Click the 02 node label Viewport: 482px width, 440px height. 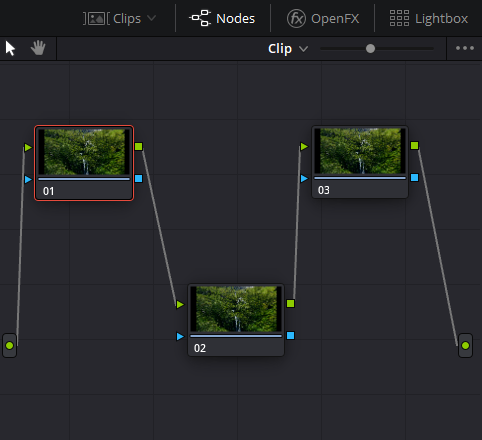200,348
